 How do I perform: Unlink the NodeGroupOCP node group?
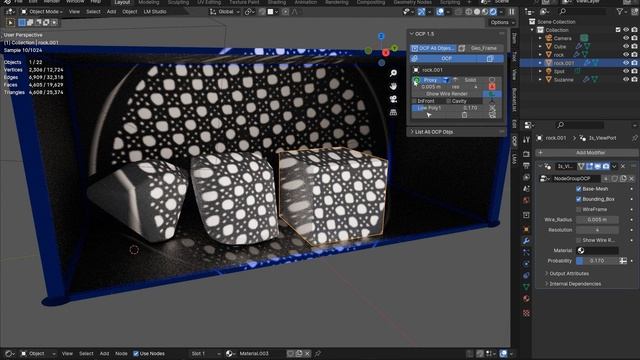(x=631, y=178)
